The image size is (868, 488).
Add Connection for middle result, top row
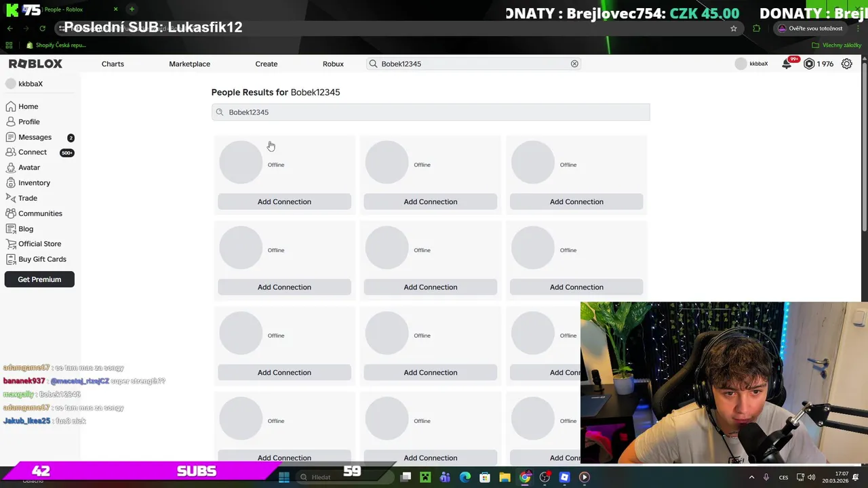[431, 201]
